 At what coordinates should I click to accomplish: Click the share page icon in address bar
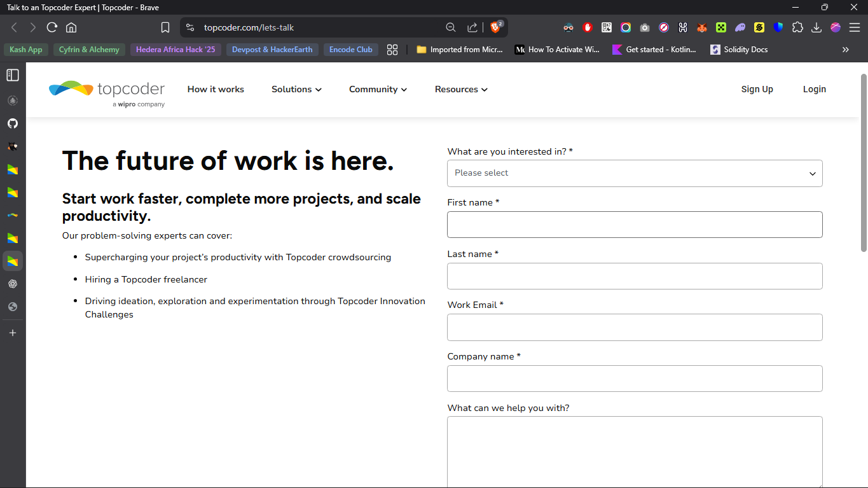click(472, 27)
